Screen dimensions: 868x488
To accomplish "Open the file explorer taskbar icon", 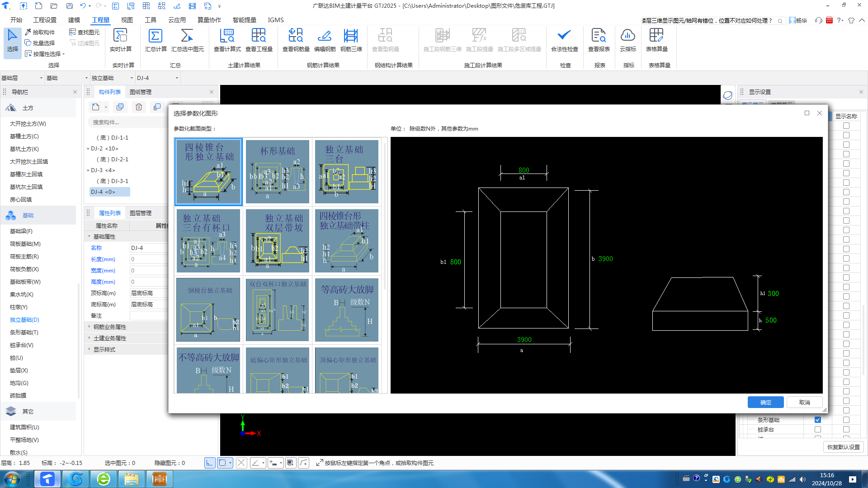I will (x=132, y=479).
